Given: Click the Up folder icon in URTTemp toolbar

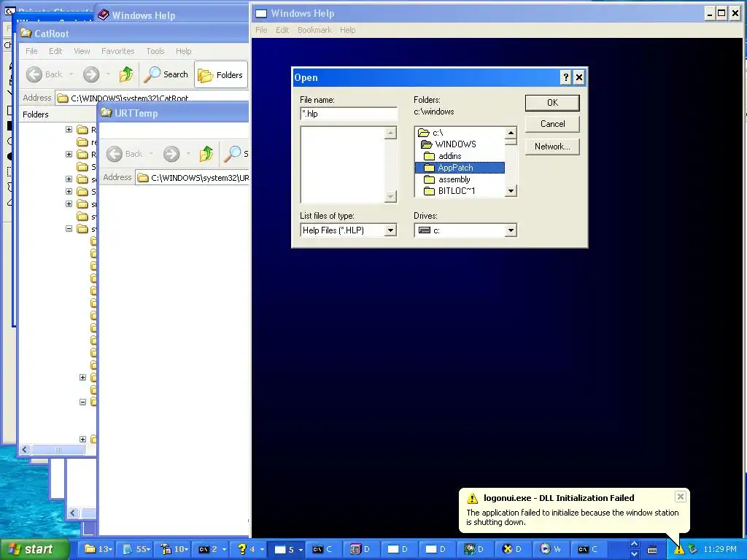Looking at the screenshot, I should (x=206, y=154).
